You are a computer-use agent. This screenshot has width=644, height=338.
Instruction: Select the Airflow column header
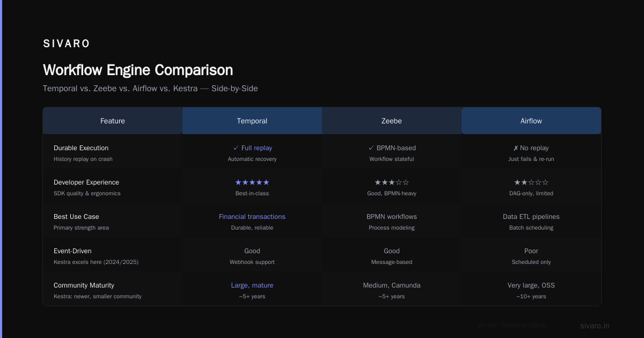tap(531, 121)
